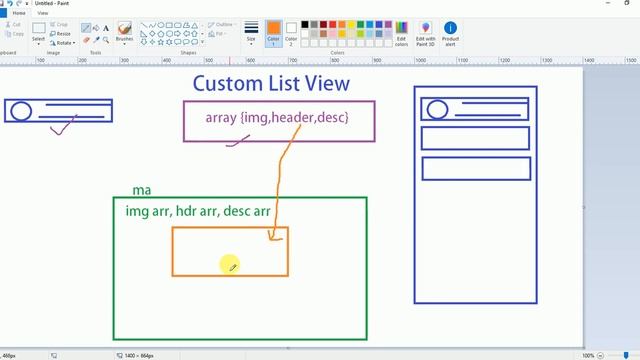640x360 pixels.
Task: Click the Redo arrow in title bar
Action: (19, 3)
